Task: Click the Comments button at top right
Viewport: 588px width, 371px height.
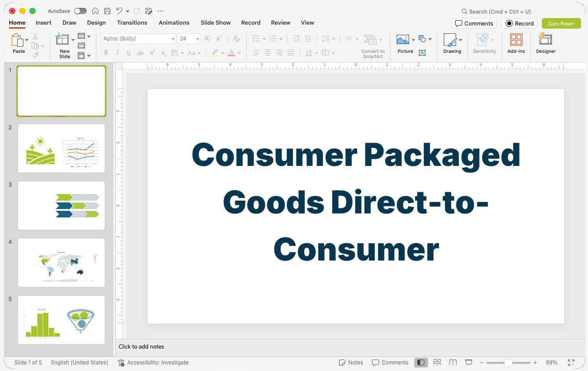Action: [x=474, y=24]
